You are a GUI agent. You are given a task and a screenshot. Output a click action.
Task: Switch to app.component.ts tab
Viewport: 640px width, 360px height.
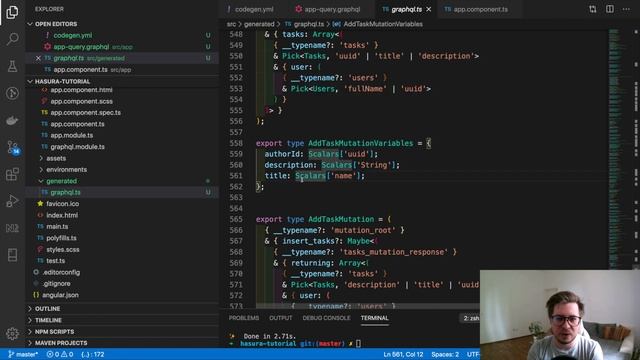476,9
